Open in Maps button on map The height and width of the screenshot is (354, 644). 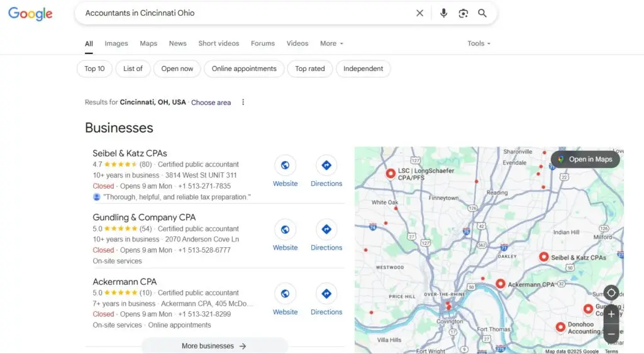[x=586, y=159]
